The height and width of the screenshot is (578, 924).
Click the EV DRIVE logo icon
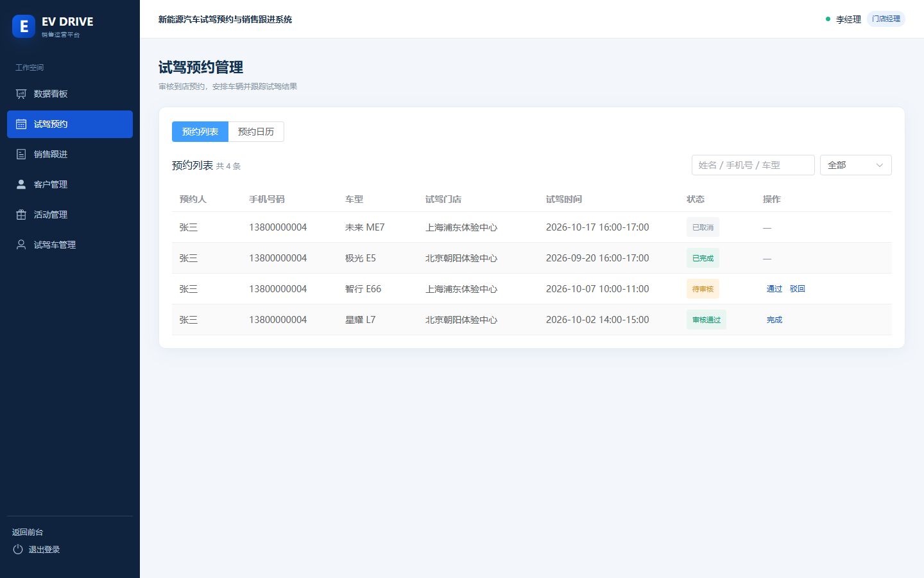point(24,26)
